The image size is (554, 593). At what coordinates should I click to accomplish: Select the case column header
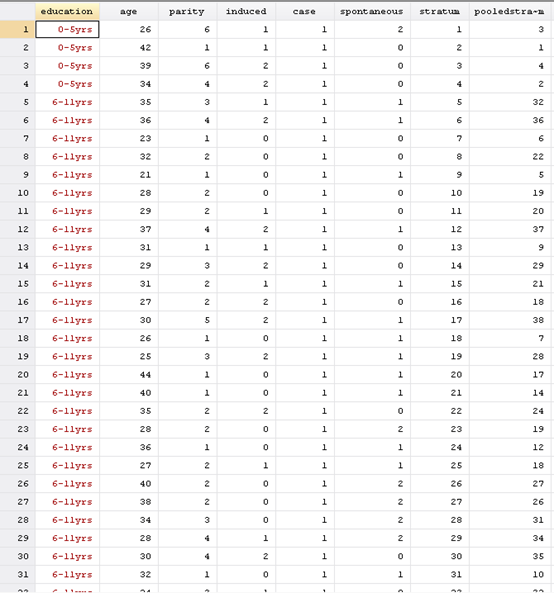pyautogui.click(x=305, y=11)
